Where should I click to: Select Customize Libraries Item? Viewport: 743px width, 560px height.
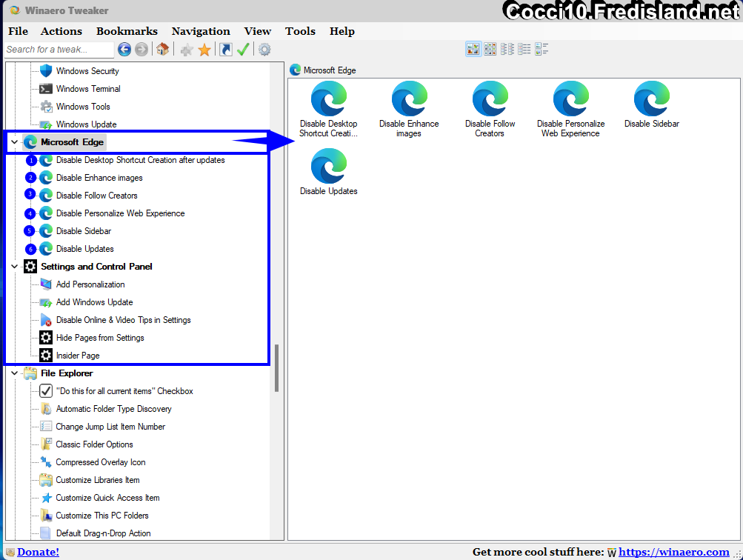(98, 480)
